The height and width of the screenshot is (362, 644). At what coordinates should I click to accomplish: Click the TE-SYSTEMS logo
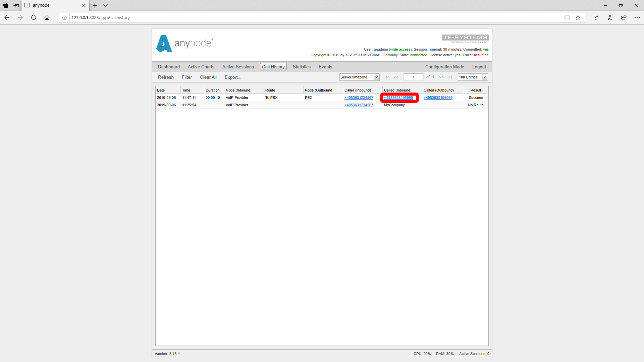pyautogui.click(x=465, y=39)
